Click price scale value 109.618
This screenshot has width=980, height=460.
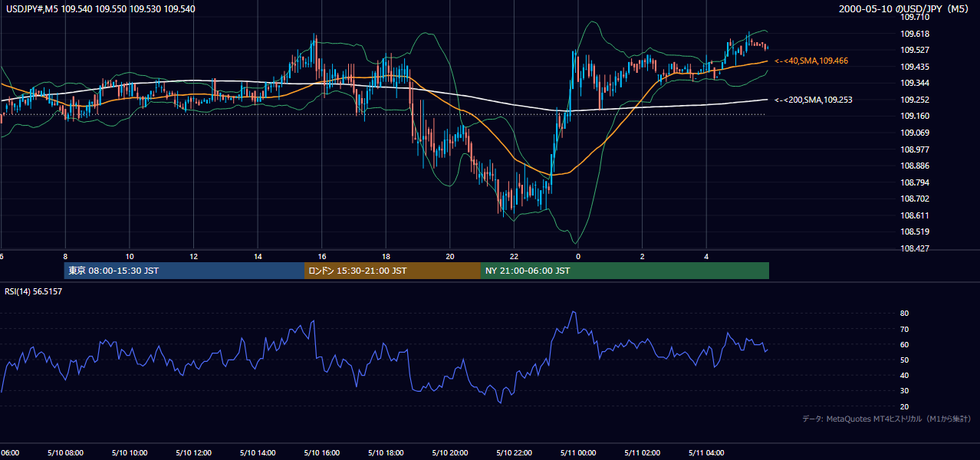pyautogui.click(x=915, y=34)
